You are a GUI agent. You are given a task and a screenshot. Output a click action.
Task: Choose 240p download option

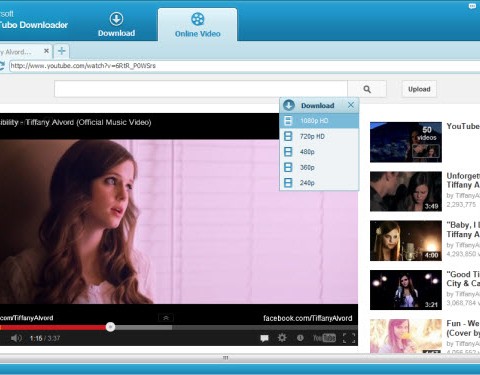[319, 183]
